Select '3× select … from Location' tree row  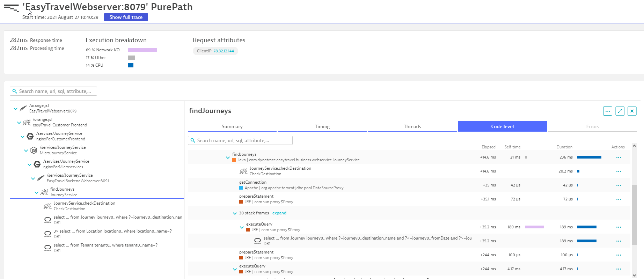[97, 234]
